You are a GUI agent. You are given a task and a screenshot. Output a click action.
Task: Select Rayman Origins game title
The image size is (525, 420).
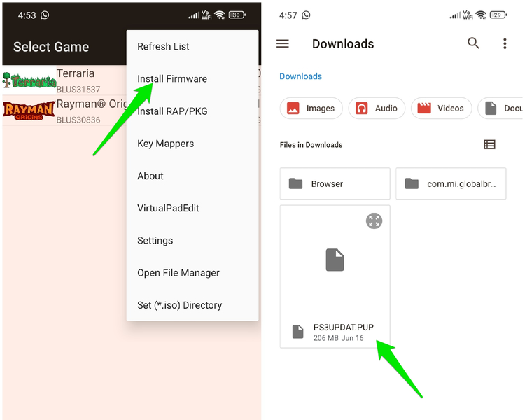pyautogui.click(x=92, y=104)
